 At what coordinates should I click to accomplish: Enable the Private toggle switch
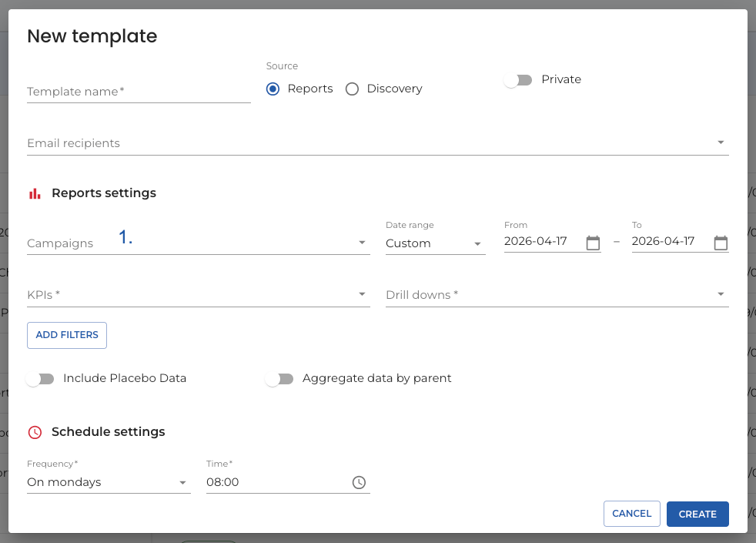(518, 80)
